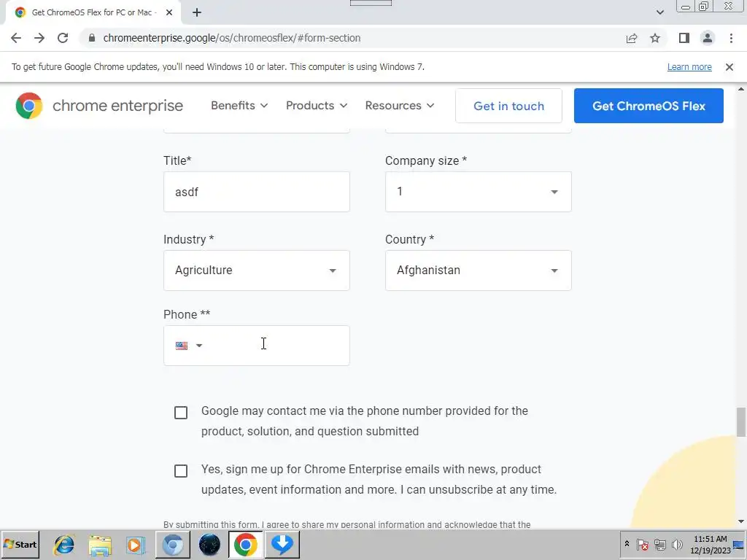The image size is (747, 560).
Task: Dismiss the Windows update infobar
Action: tap(729, 67)
